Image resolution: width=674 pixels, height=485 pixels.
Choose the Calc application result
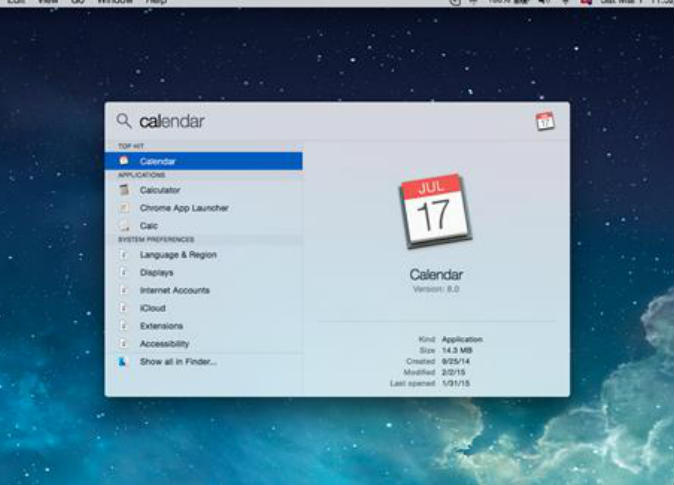pos(149,226)
